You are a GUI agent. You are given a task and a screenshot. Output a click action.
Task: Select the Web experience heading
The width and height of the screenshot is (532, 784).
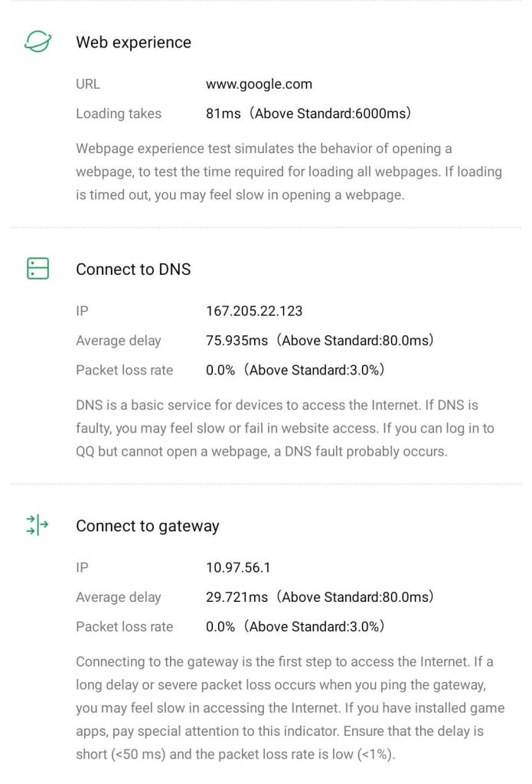(x=133, y=42)
